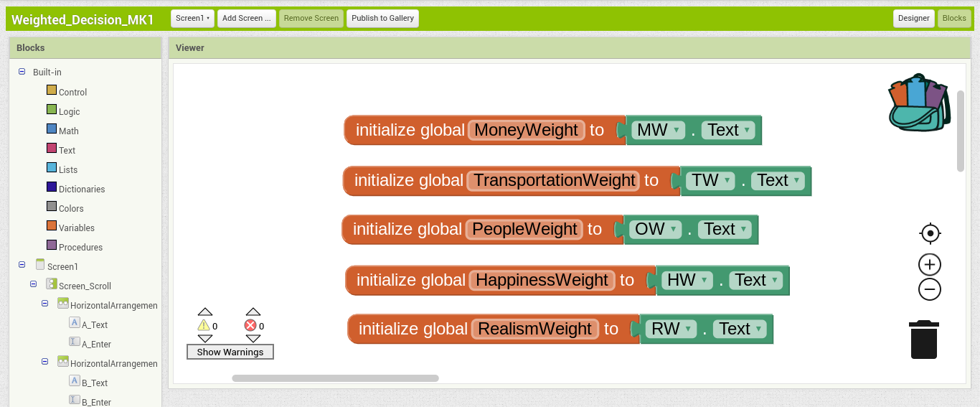Select the Lists category color icon
This screenshot has height=407, width=980.
52,167
